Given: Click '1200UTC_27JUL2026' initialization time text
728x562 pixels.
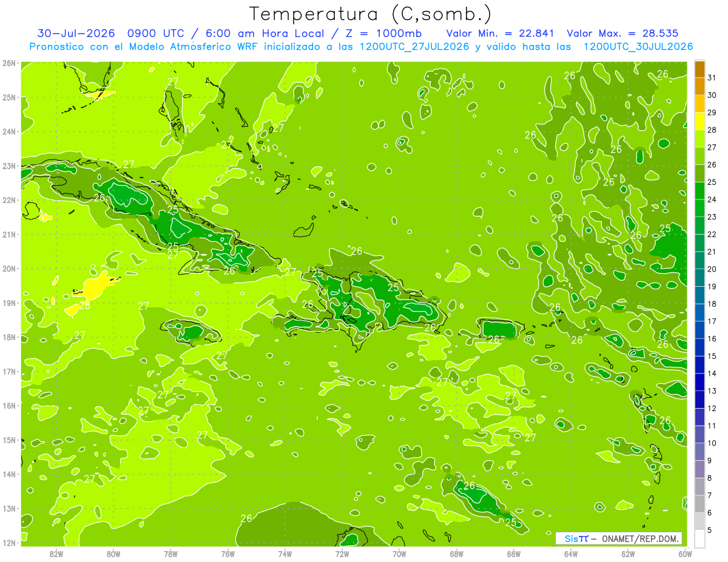Looking at the screenshot, I should click(414, 47).
